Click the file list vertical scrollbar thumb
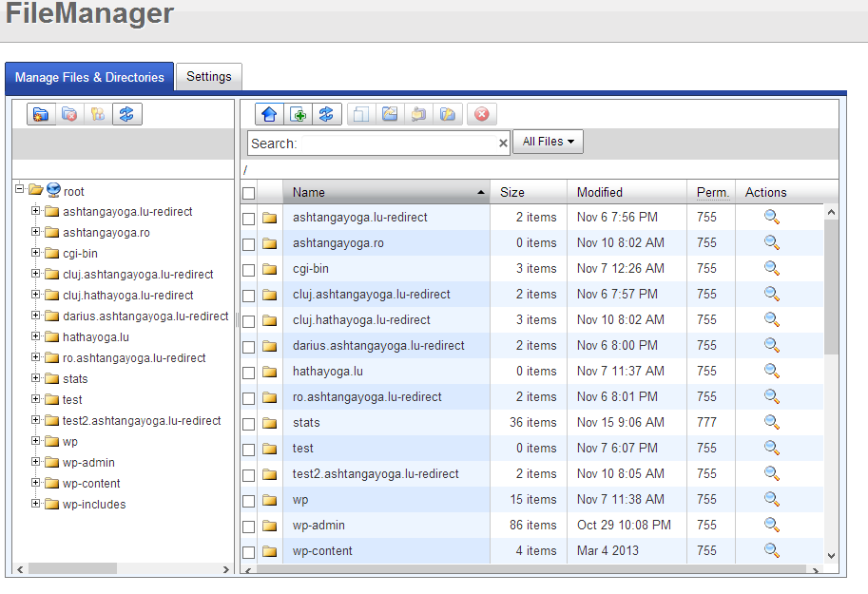This screenshot has width=868, height=594. (x=831, y=285)
